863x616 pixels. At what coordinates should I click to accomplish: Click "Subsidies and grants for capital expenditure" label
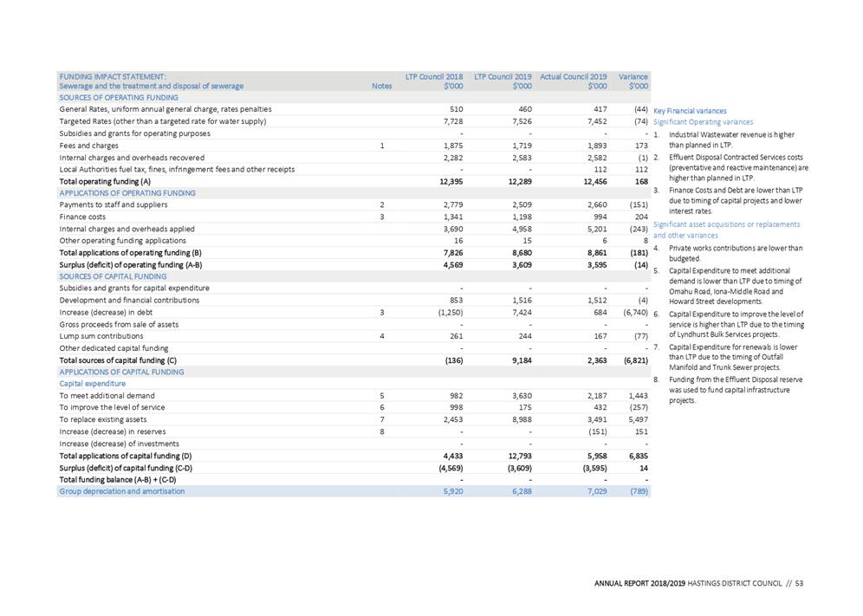coord(134,288)
